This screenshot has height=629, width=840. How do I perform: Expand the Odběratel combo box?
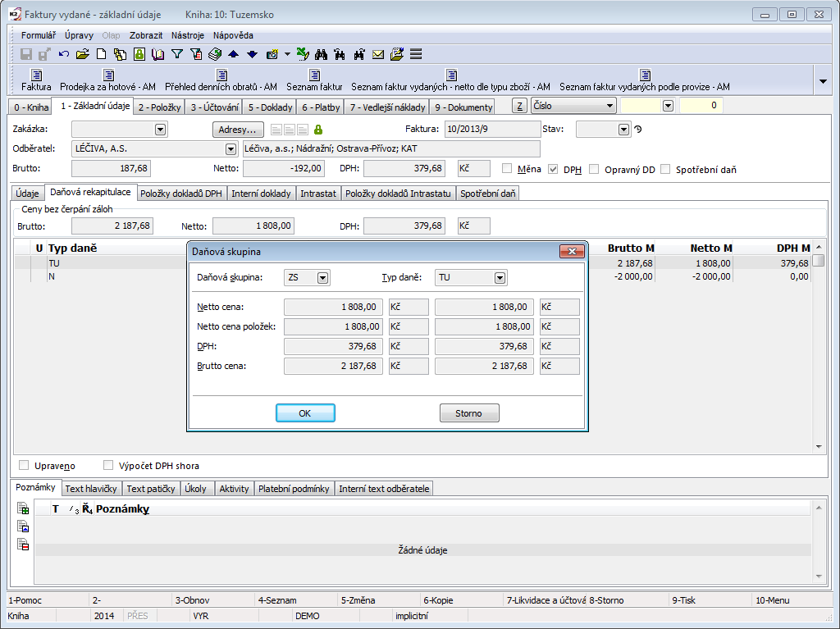(x=231, y=149)
